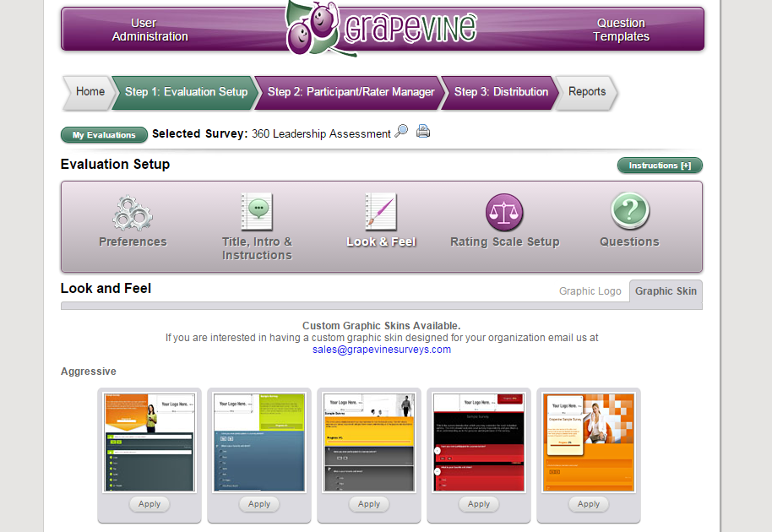This screenshot has height=532, width=772.
Task: Click the print survey icon
Action: tap(423, 132)
